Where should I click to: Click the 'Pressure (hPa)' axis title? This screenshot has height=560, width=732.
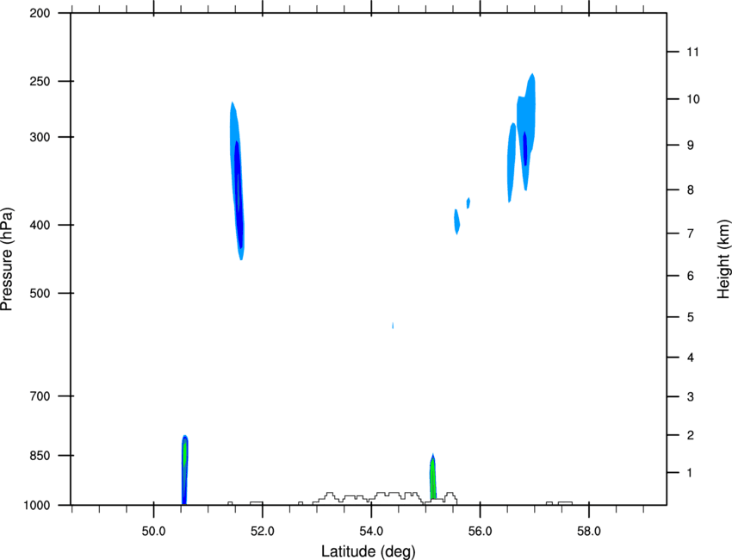click(x=7, y=259)
